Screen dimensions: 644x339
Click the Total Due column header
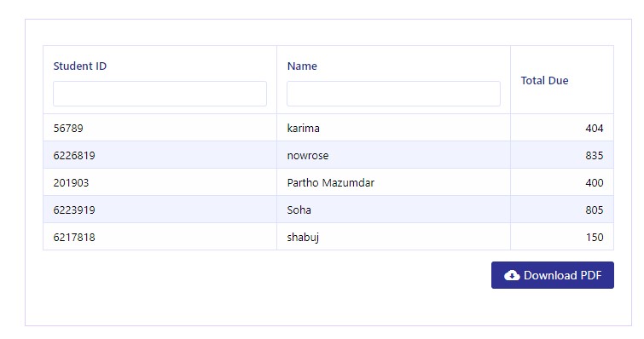pyautogui.click(x=544, y=80)
